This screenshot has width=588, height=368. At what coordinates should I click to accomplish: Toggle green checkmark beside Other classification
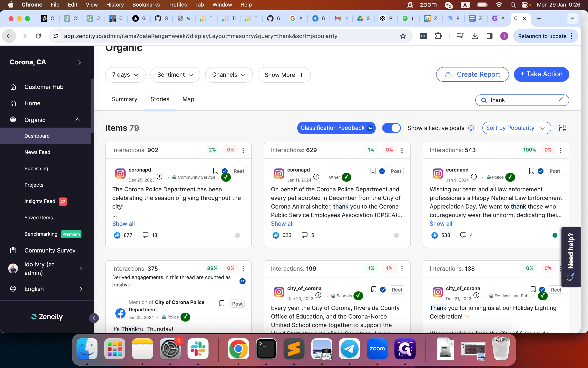click(346, 177)
